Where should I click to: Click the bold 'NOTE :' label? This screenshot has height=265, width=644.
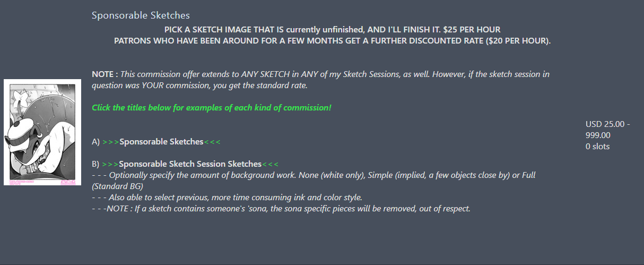105,74
